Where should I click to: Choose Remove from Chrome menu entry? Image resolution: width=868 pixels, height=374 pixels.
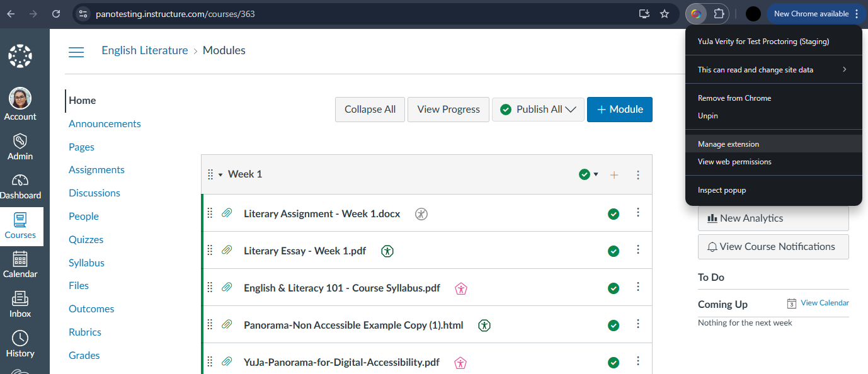tap(734, 98)
